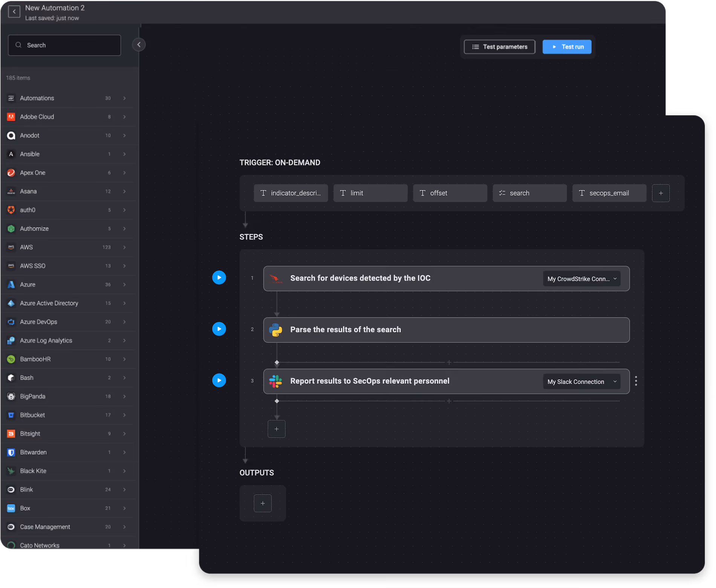716x588 pixels.
Task: Click the Test parameters button
Action: coord(499,47)
